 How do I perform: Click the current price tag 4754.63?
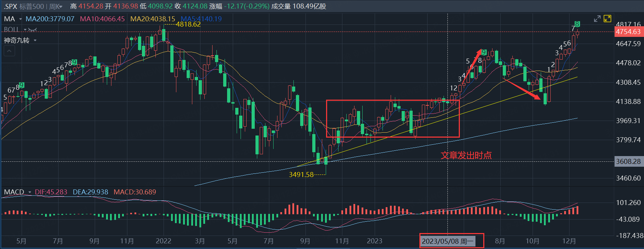[x=628, y=32]
